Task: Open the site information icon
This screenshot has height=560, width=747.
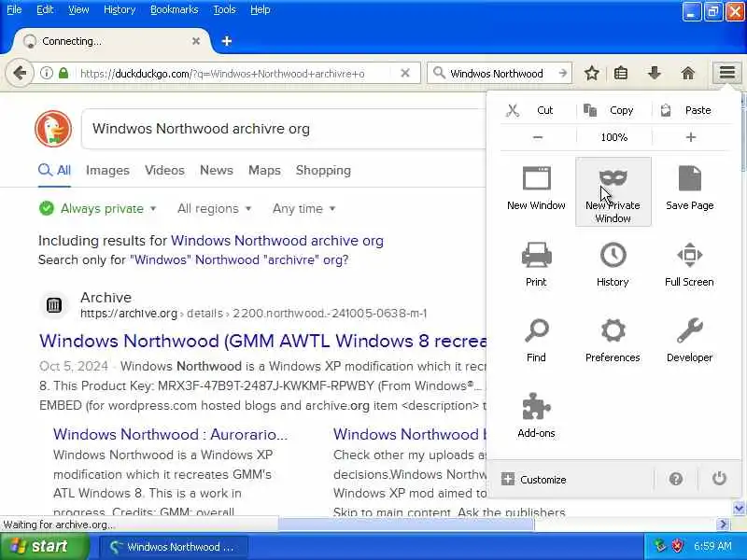Action: pos(46,73)
